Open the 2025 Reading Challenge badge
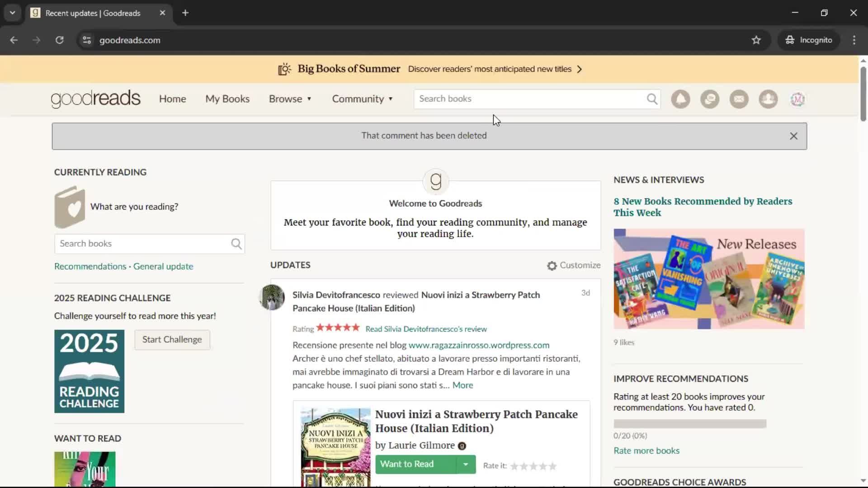Screen dimensions: 868x488 [89, 371]
